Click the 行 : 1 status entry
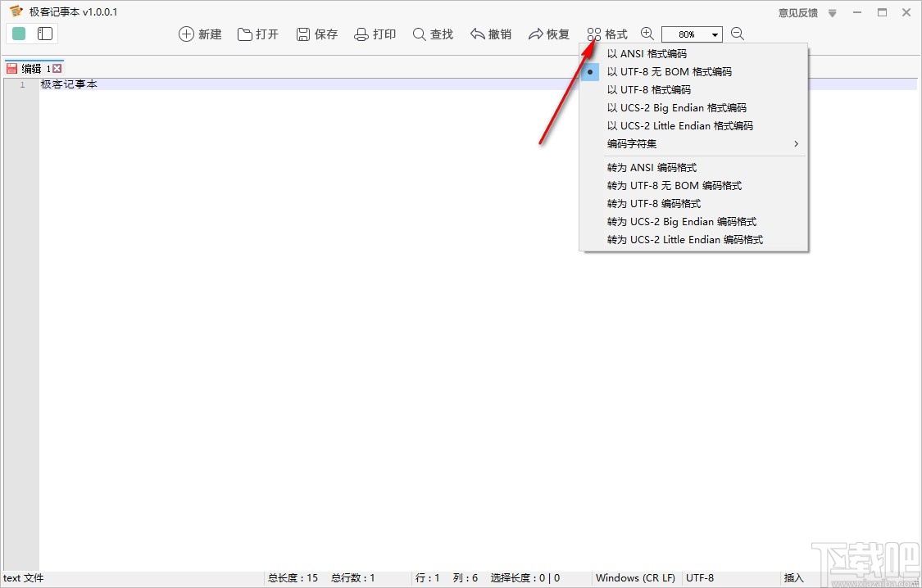This screenshot has height=588, width=922. [x=428, y=578]
